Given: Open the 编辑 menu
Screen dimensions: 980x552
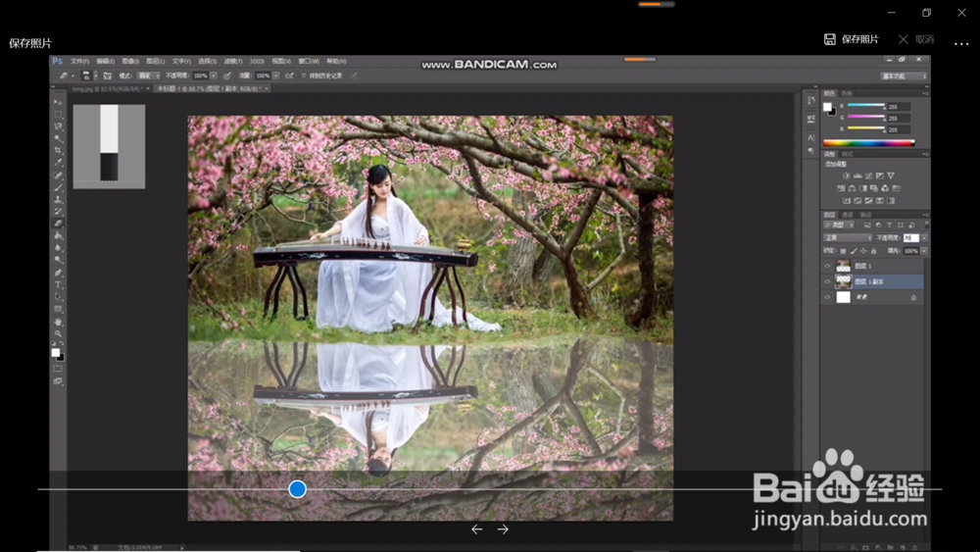Looking at the screenshot, I should coord(105,61).
